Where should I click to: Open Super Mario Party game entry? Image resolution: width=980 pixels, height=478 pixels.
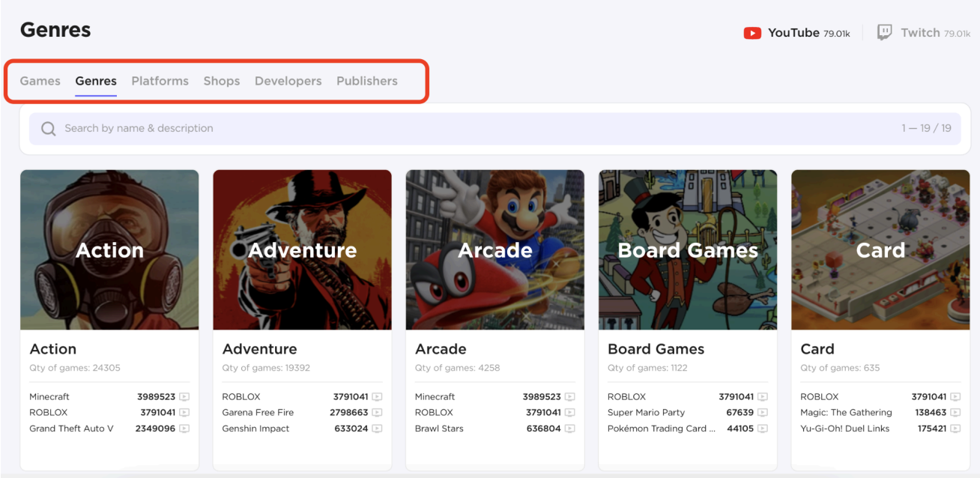click(646, 413)
